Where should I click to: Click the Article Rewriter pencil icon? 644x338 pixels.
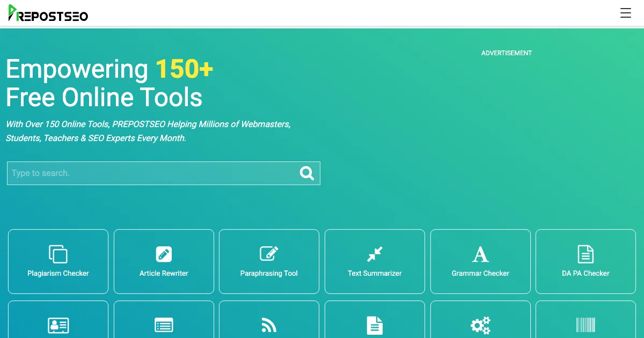pos(164,254)
